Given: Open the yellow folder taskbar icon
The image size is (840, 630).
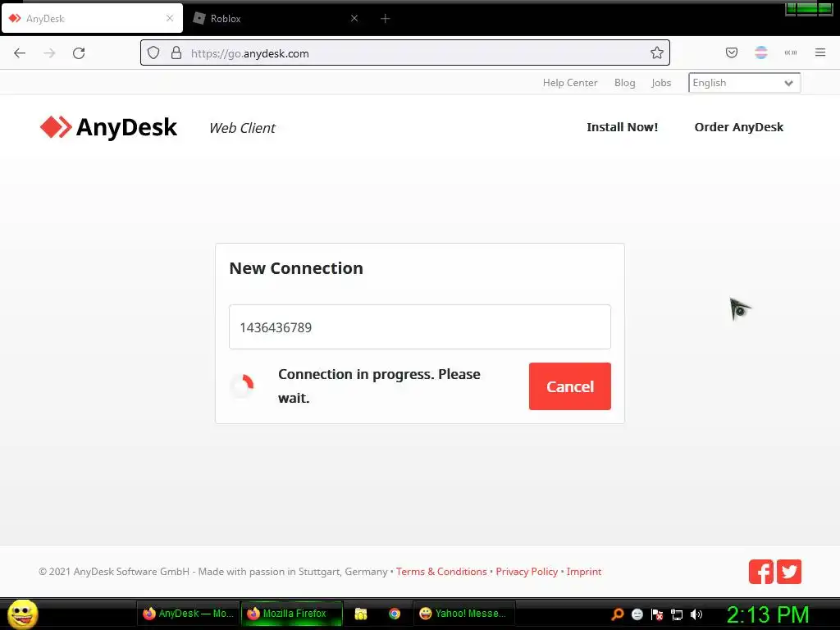Looking at the screenshot, I should [x=361, y=614].
